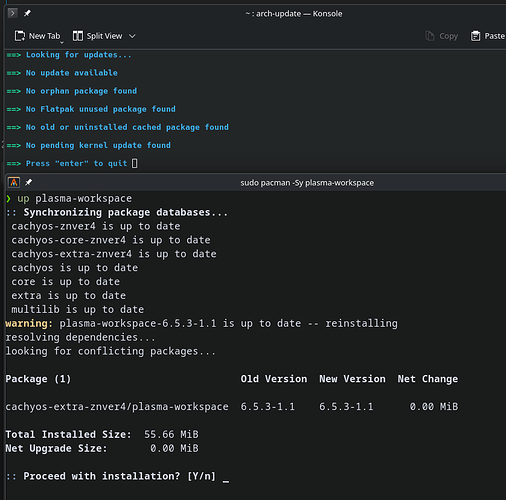Expand the Split View dropdown chevron
The image size is (506, 500).
click(x=132, y=36)
